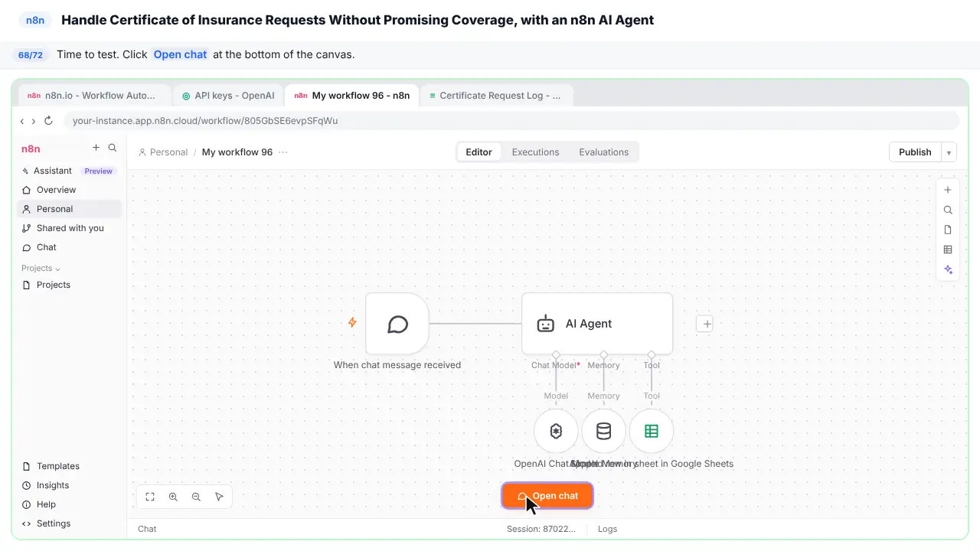Open the OpenAI Chat Model node
This screenshot has height=551, width=980.
point(556,431)
